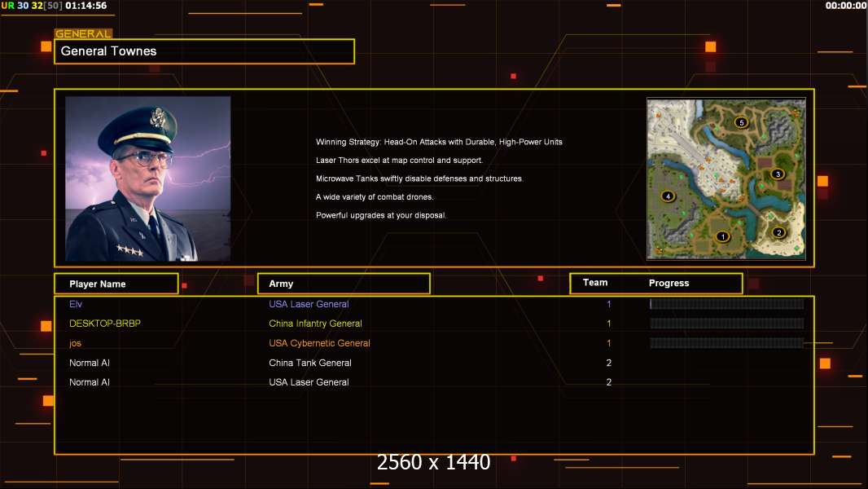Image resolution: width=868 pixels, height=489 pixels.
Task: Click start position marker 5 on minimap
Action: (x=741, y=122)
